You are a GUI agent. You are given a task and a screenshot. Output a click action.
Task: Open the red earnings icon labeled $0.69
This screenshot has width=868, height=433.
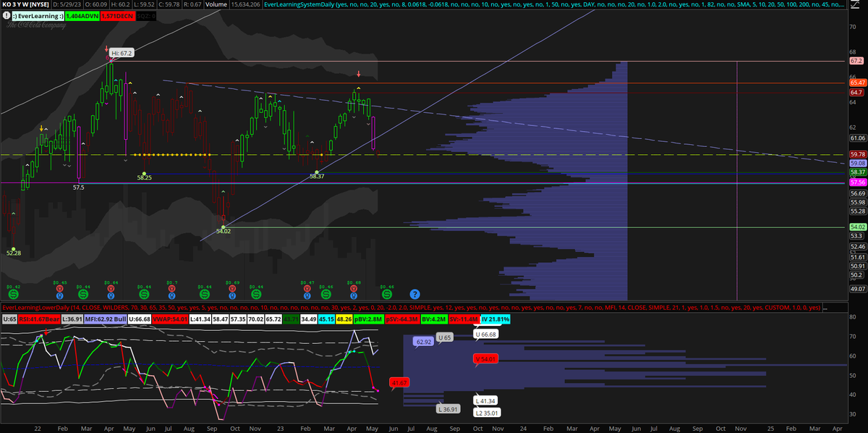[232, 288]
